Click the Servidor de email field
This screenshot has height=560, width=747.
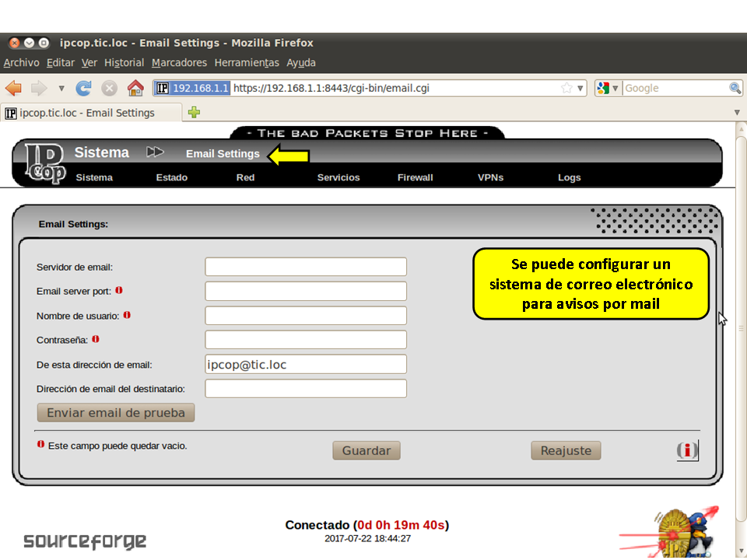(x=306, y=267)
